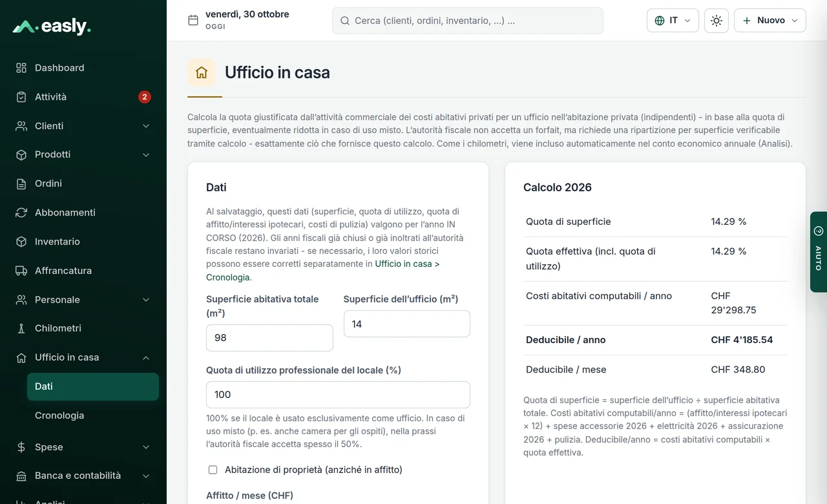Viewport: 827px width, 504px height.
Task: Click the Quota di utilizzo professionale field
Action: click(x=338, y=395)
